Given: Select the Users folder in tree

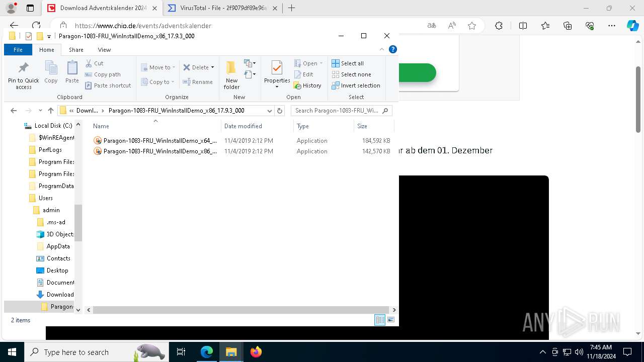Looking at the screenshot, I should 46,198.
